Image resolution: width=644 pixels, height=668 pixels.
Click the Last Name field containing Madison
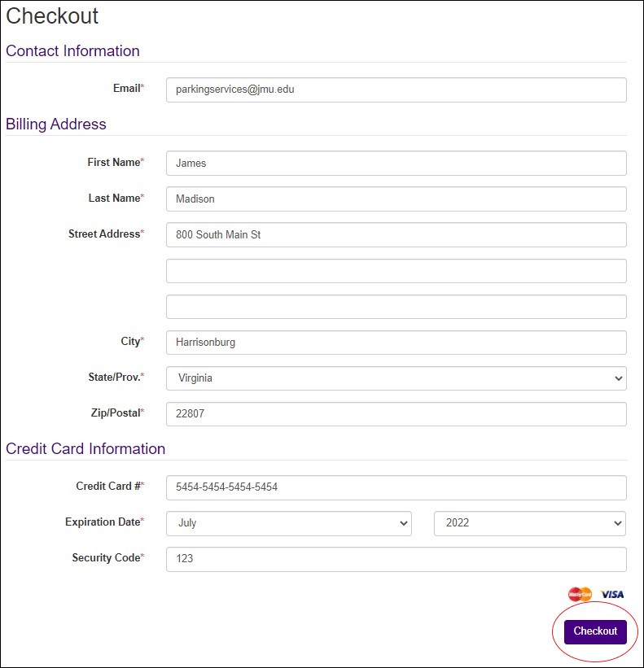396,199
